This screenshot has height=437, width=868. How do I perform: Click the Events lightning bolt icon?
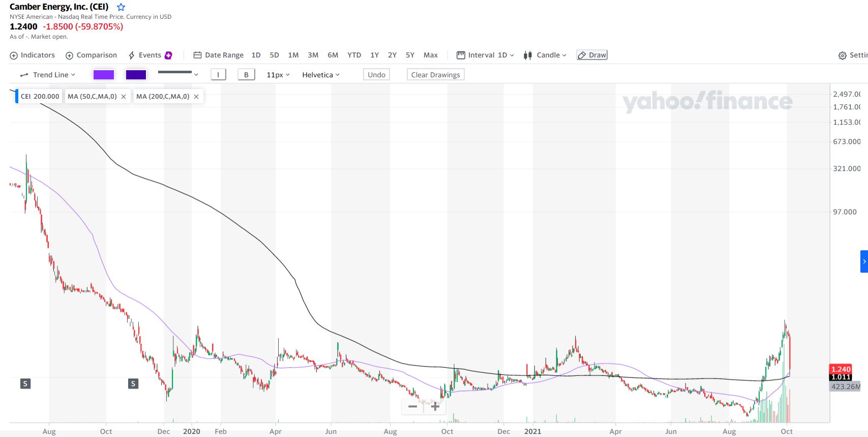132,55
